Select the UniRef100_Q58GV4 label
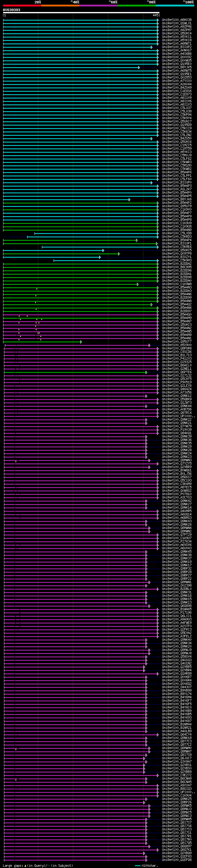 click(177, 657)
